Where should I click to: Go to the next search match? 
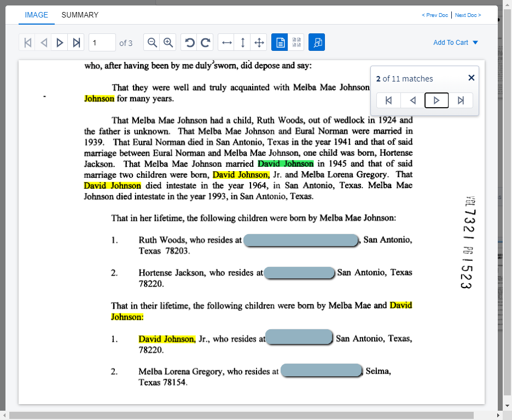tap(437, 100)
